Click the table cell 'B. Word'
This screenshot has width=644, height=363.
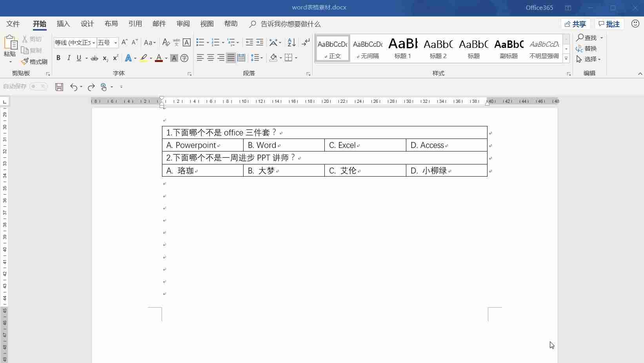pyautogui.click(x=284, y=145)
